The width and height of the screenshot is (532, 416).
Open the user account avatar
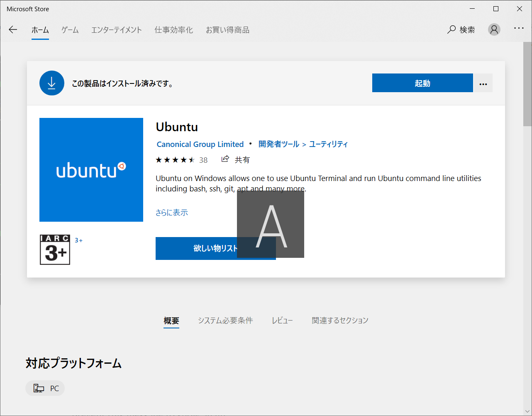[x=494, y=29]
